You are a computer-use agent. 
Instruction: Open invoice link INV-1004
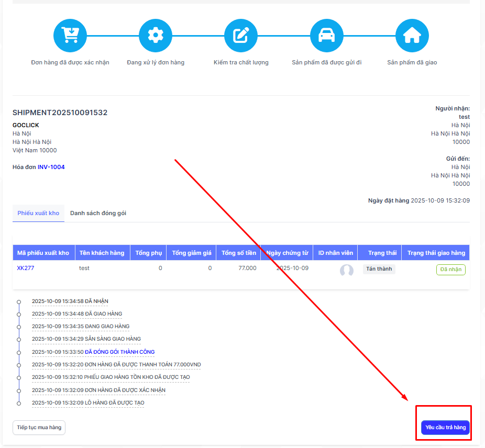51,167
